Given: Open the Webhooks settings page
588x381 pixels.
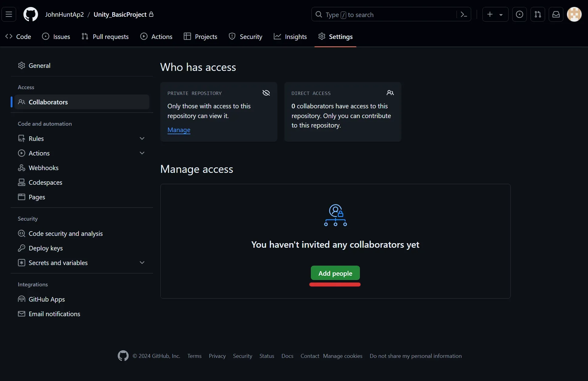Looking at the screenshot, I should click(x=43, y=168).
